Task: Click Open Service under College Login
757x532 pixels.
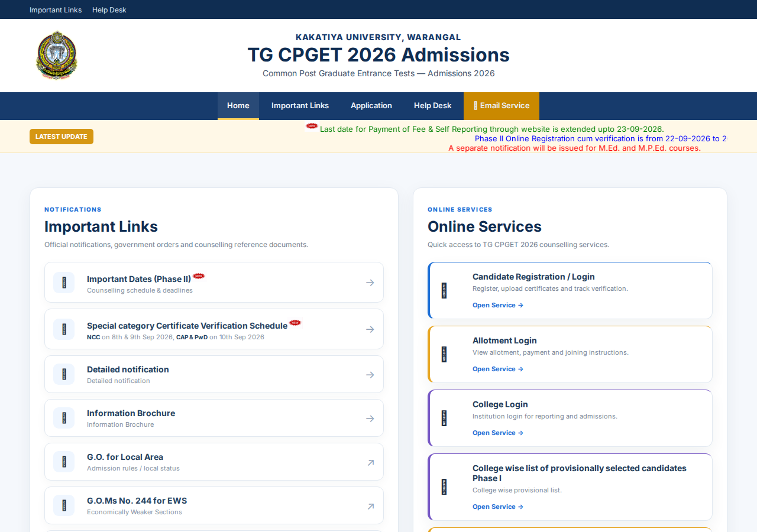Action: click(x=498, y=433)
